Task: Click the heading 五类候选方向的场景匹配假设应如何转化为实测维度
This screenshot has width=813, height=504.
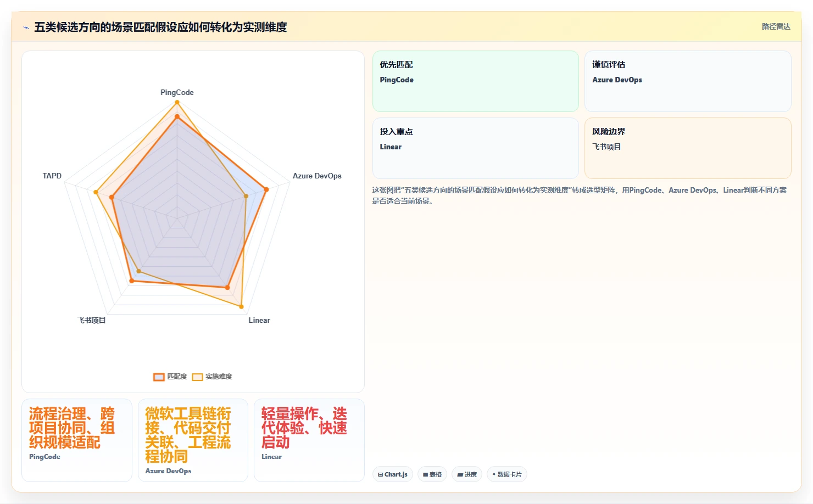Action: click(x=160, y=27)
